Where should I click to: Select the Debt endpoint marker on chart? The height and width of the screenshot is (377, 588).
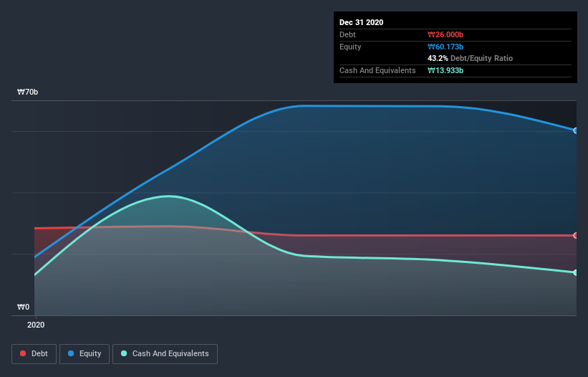(x=576, y=235)
